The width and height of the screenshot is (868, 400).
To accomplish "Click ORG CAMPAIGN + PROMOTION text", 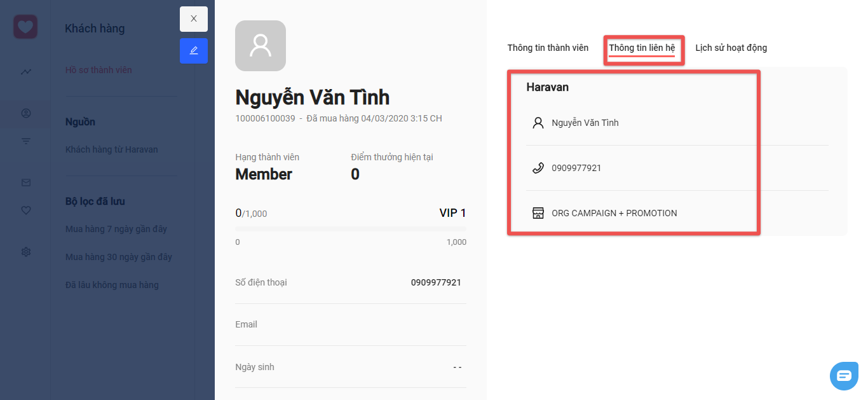I will pos(614,213).
